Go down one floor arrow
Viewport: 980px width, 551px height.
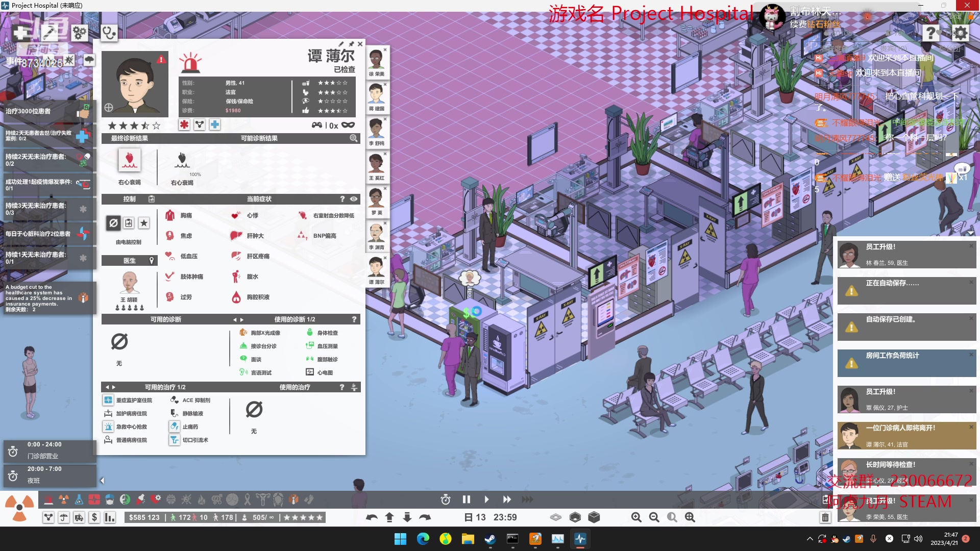(407, 517)
